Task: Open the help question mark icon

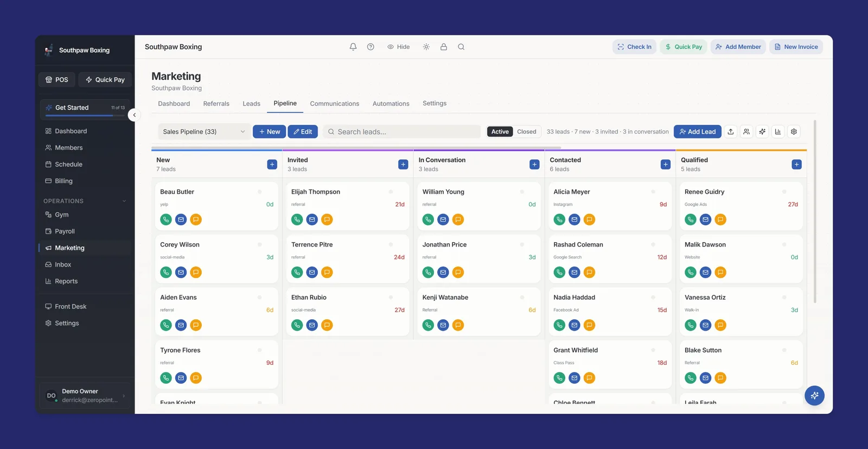Action: click(371, 47)
